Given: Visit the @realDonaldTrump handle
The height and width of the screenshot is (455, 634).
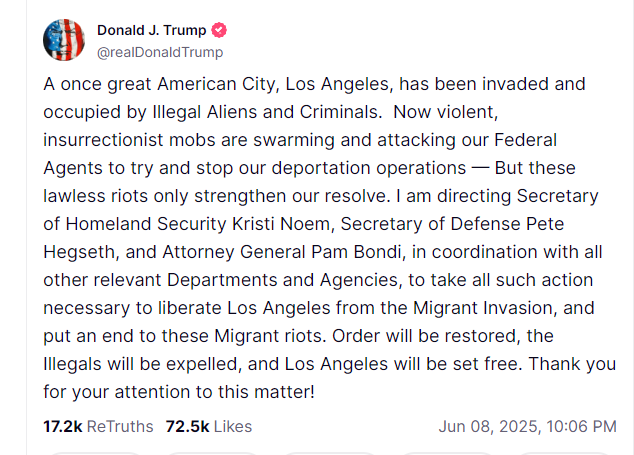Looking at the screenshot, I should point(160,52).
